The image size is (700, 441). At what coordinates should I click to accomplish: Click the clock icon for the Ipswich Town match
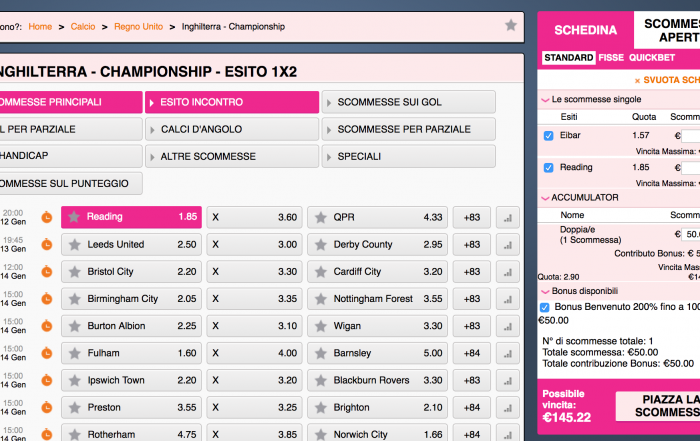click(x=47, y=380)
